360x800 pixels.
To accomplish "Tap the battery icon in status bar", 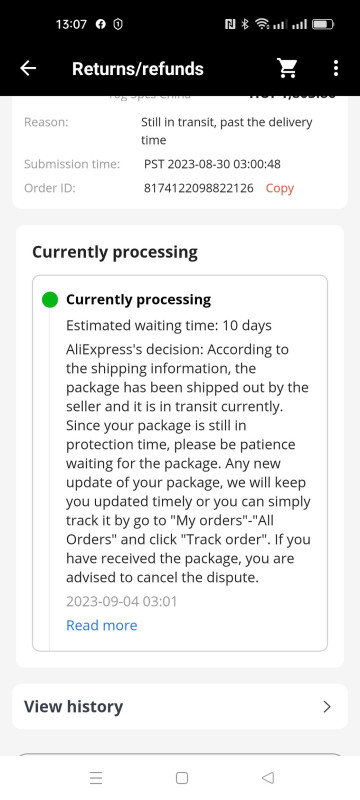I will tap(323, 24).
